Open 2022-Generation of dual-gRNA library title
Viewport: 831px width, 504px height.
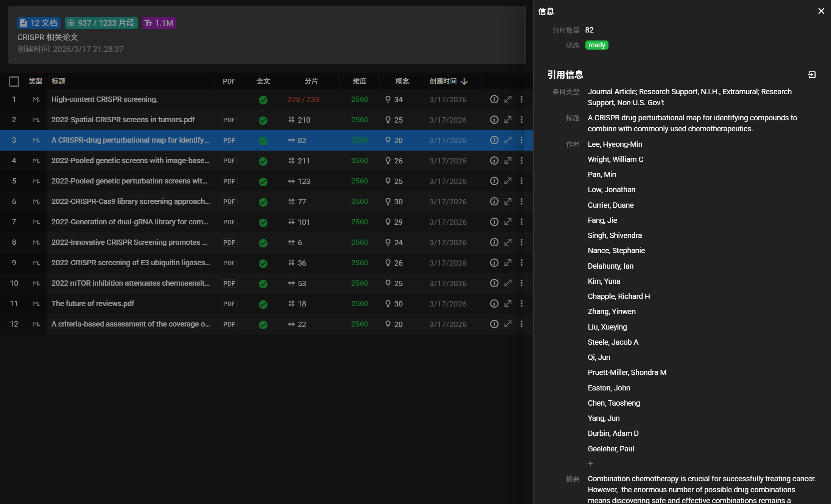130,222
